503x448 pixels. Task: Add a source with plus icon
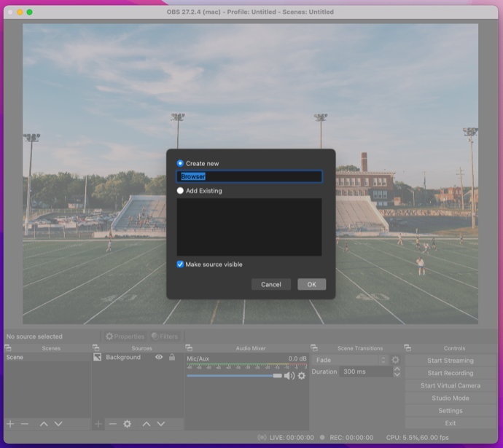tap(98, 424)
